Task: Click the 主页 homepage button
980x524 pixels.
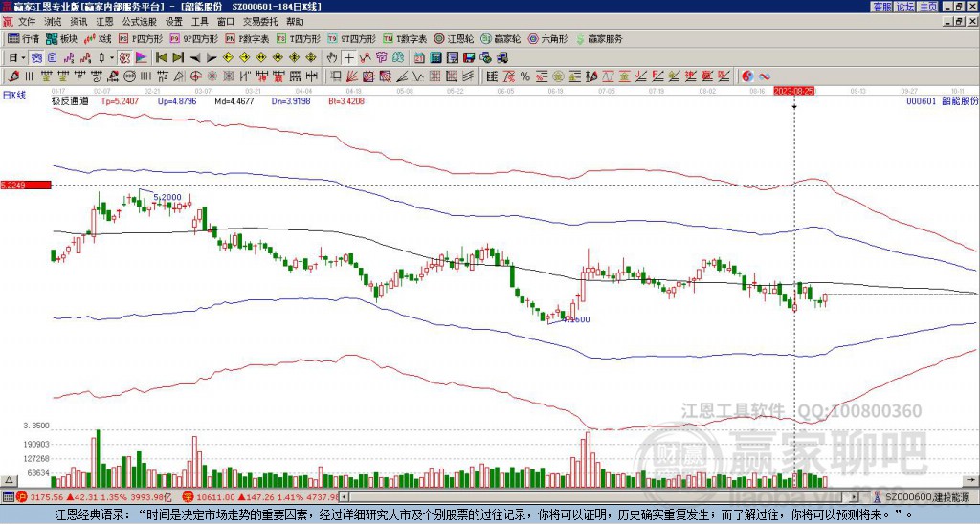Action: point(928,7)
